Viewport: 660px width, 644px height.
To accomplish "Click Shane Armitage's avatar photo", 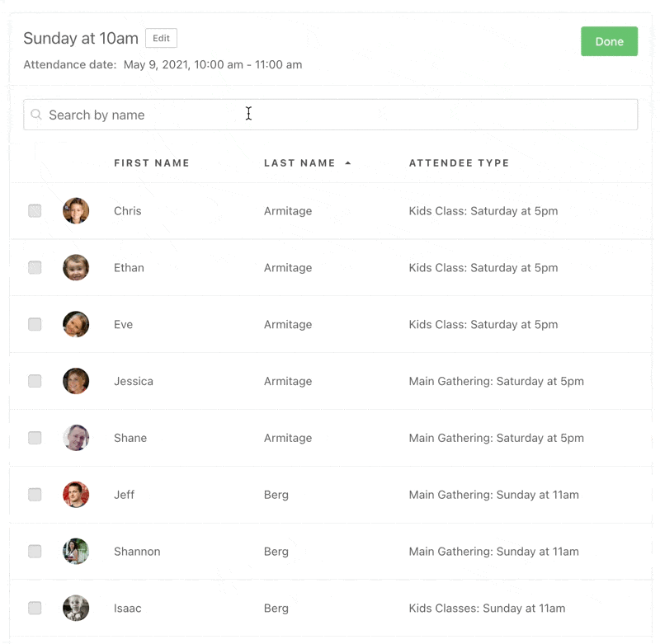I will coord(76,438).
